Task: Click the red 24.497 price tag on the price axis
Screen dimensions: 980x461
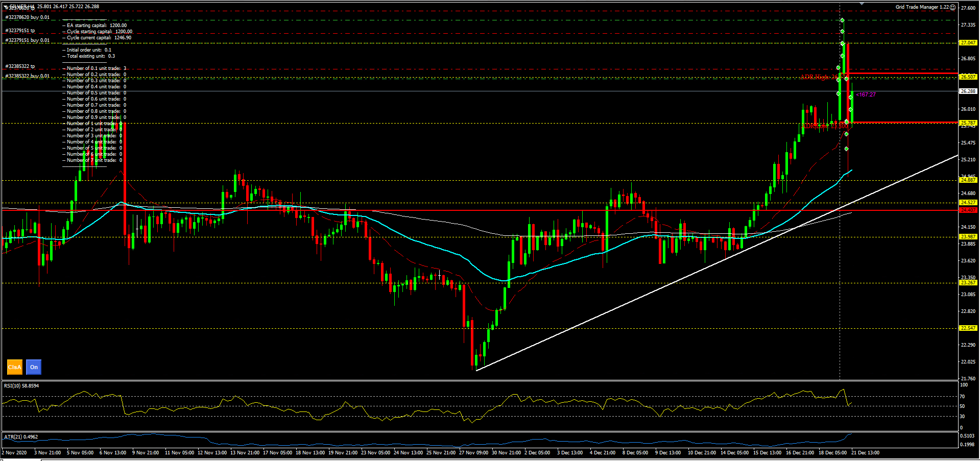Action: [x=968, y=210]
